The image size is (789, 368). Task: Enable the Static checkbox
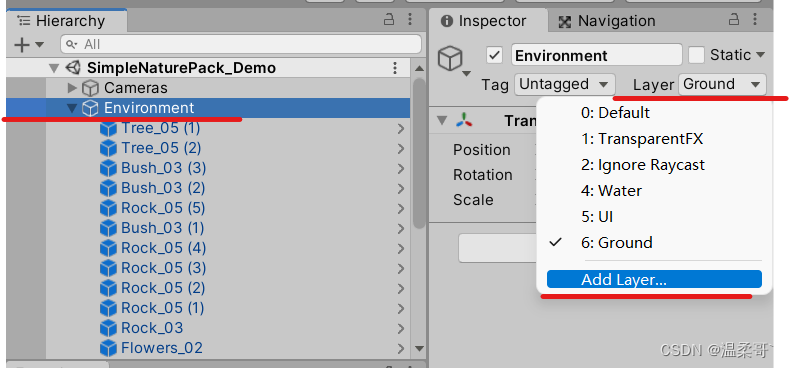point(696,55)
